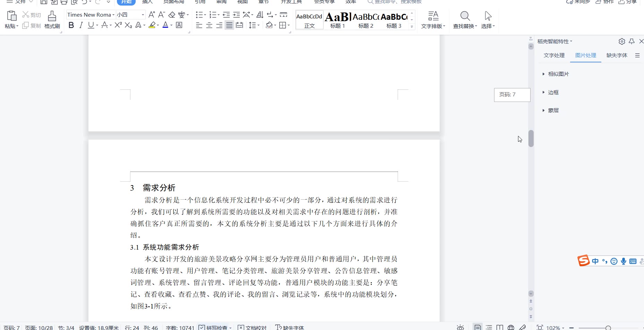Click the Text Layout (文字排版) icon
The height and width of the screenshot is (330, 644).
click(433, 16)
